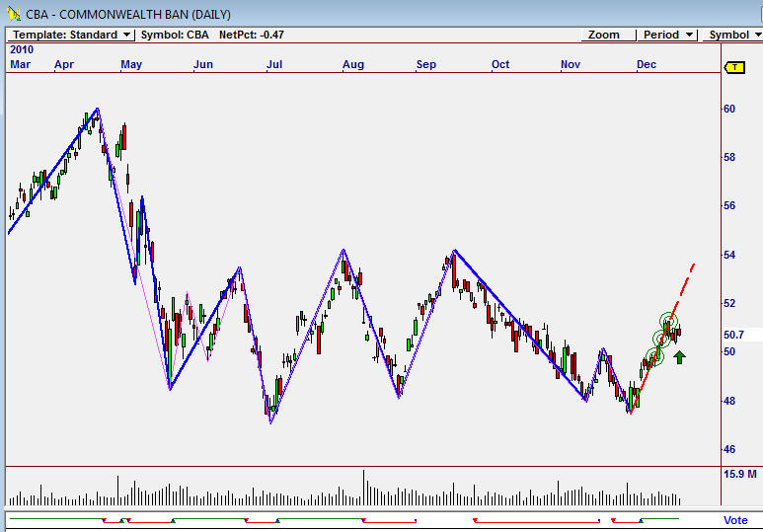Click the green up-arrow buy signal
Image resolution: width=763 pixels, height=532 pixels.
tap(679, 356)
